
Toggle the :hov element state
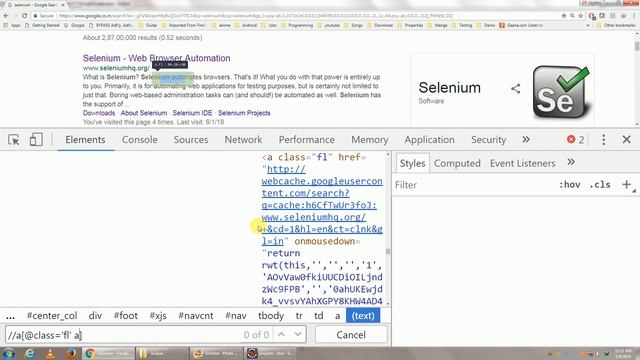(569, 184)
